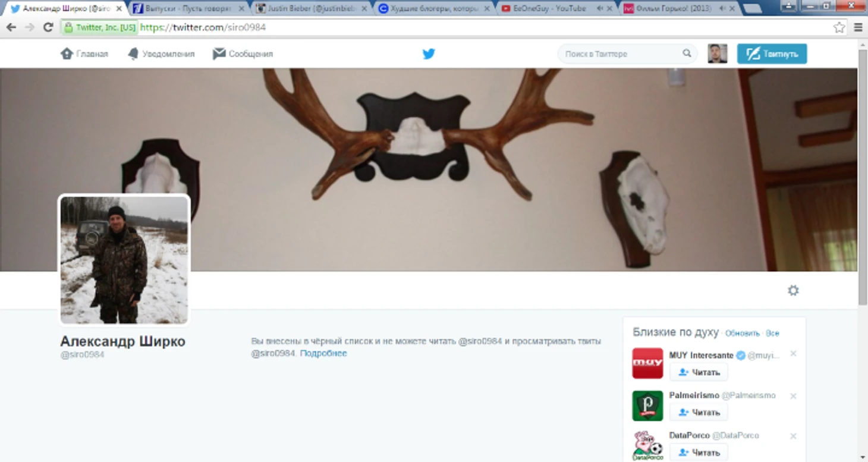Go back with browser back arrow
868x462 pixels.
click(x=11, y=27)
